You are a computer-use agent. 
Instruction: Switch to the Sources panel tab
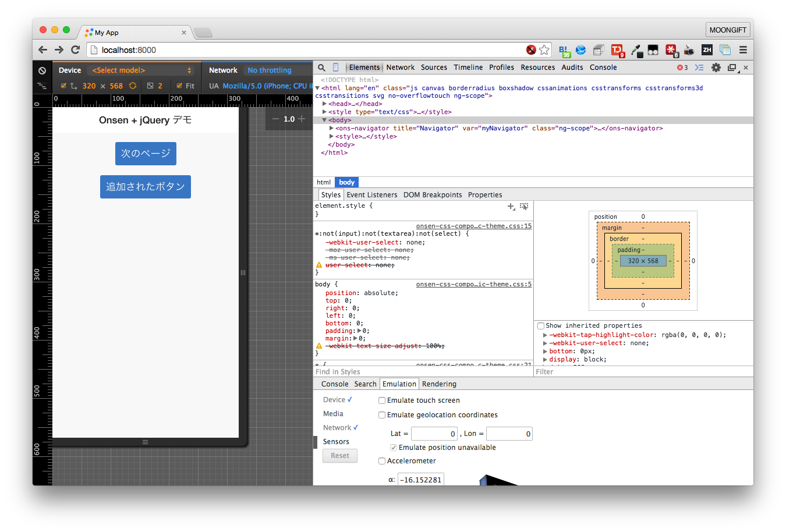[434, 68]
